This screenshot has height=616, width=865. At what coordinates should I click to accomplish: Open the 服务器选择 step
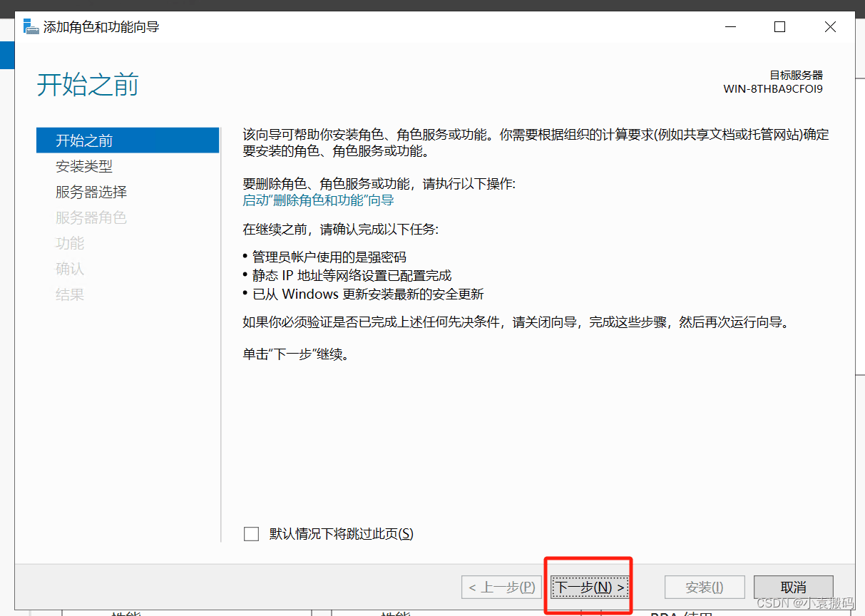(x=91, y=192)
